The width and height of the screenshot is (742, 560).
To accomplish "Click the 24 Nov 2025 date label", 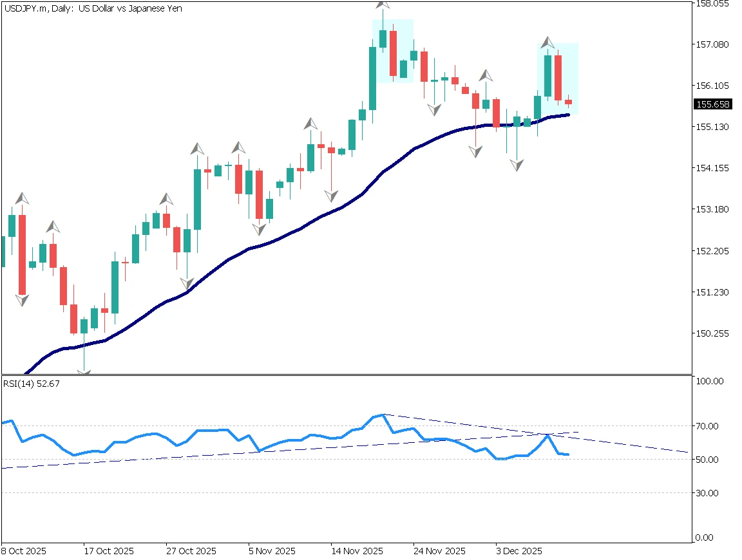I will point(439,552).
